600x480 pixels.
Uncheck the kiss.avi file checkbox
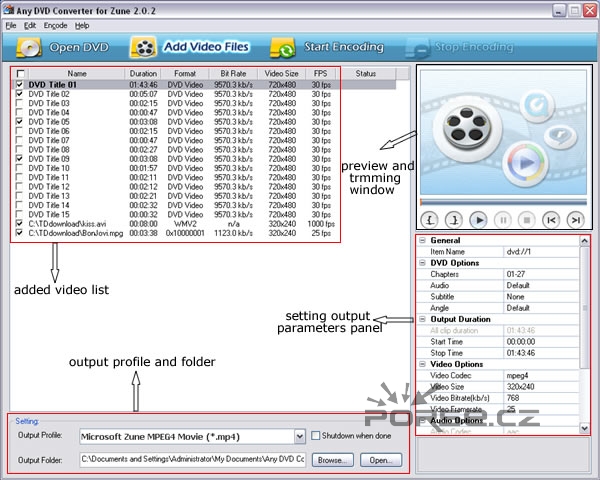[x=19, y=224]
